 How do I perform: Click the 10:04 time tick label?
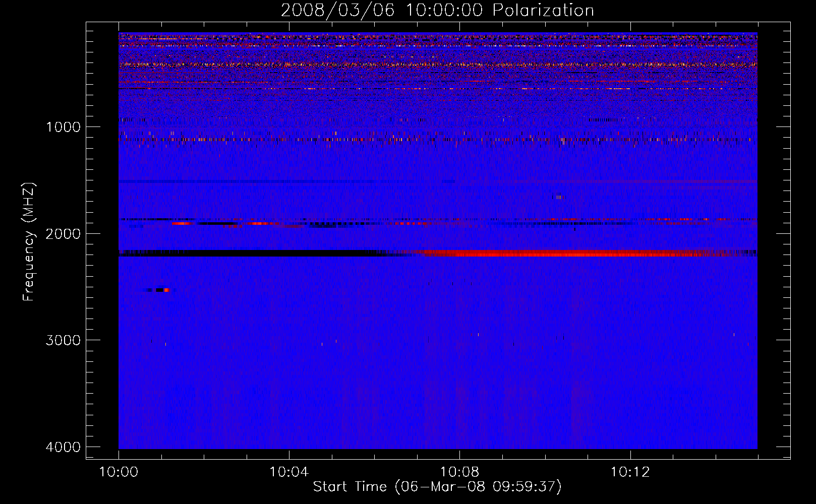[x=289, y=472]
